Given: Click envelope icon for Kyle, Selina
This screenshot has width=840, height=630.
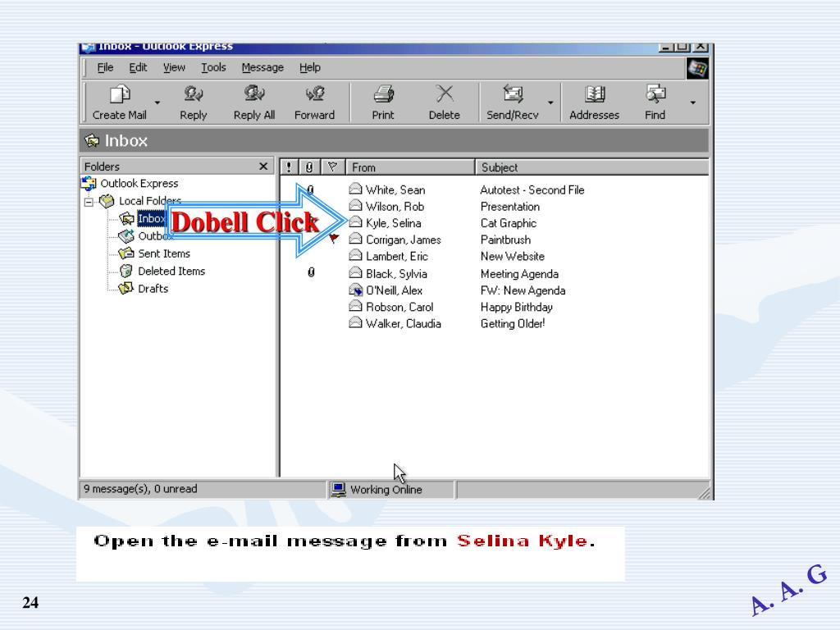Looking at the screenshot, I should pos(355,221).
